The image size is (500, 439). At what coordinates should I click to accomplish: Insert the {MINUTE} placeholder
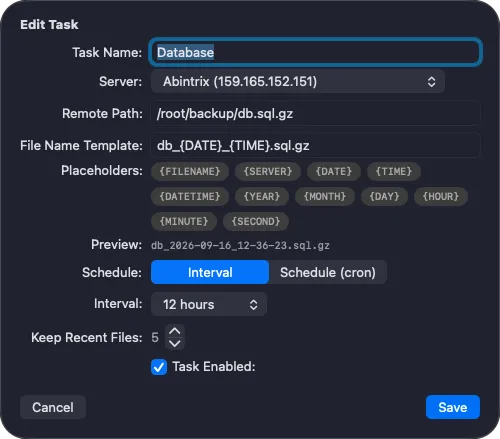(184, 222)
